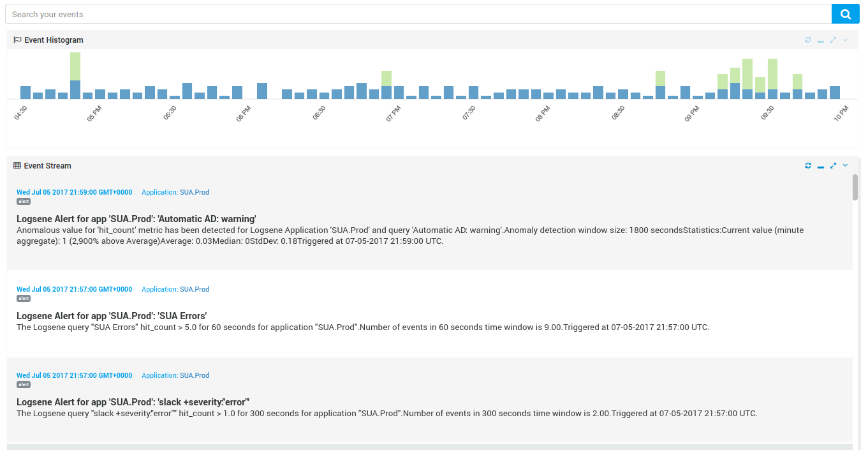Expand Event Histogram panel to fullscreen
Image resolution: width=868 pixels, height=450 pixels.
click(x=833, y=40)
